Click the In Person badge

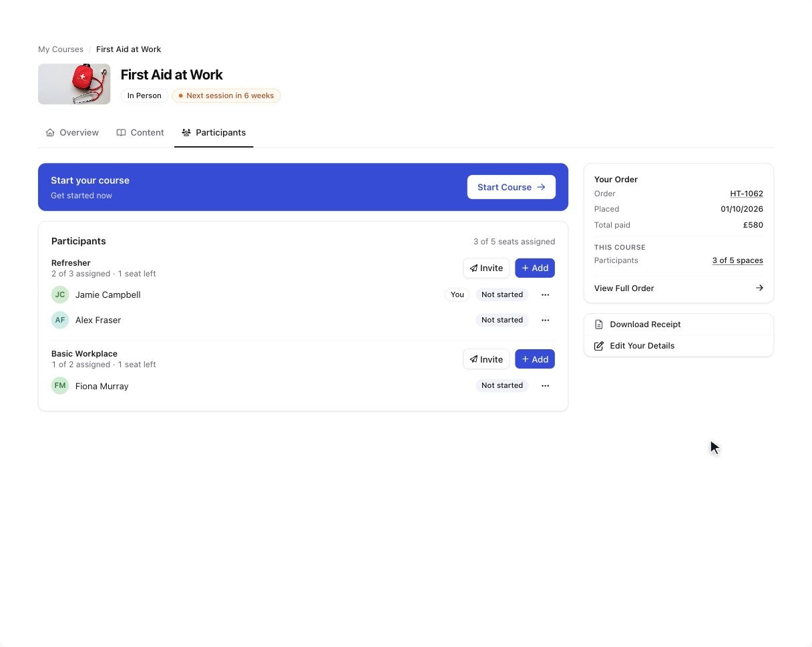(144, 95)
